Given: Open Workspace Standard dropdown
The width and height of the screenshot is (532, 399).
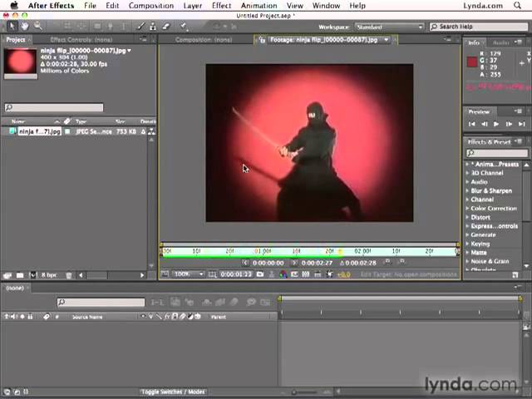Looking at the screenshot, I should tap(389, 27).
